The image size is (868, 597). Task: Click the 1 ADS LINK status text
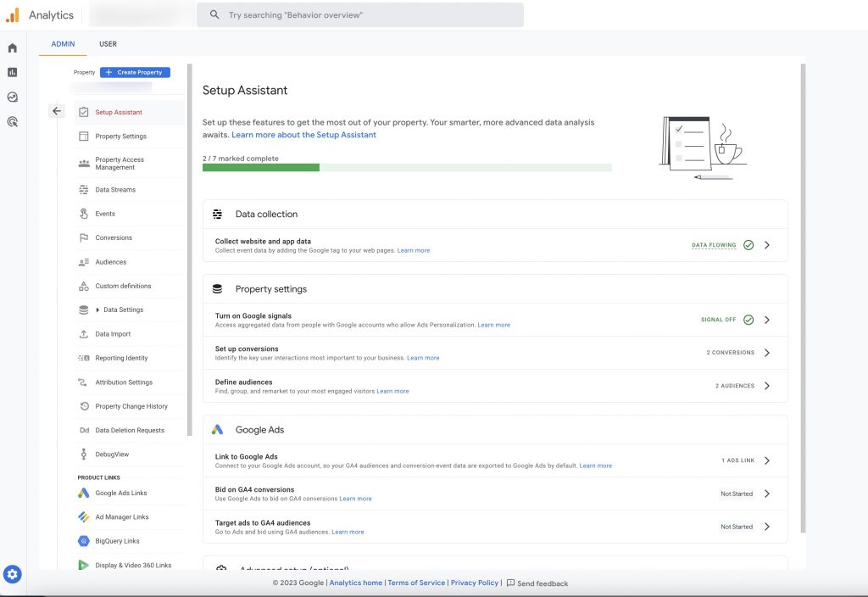[738, 460]
